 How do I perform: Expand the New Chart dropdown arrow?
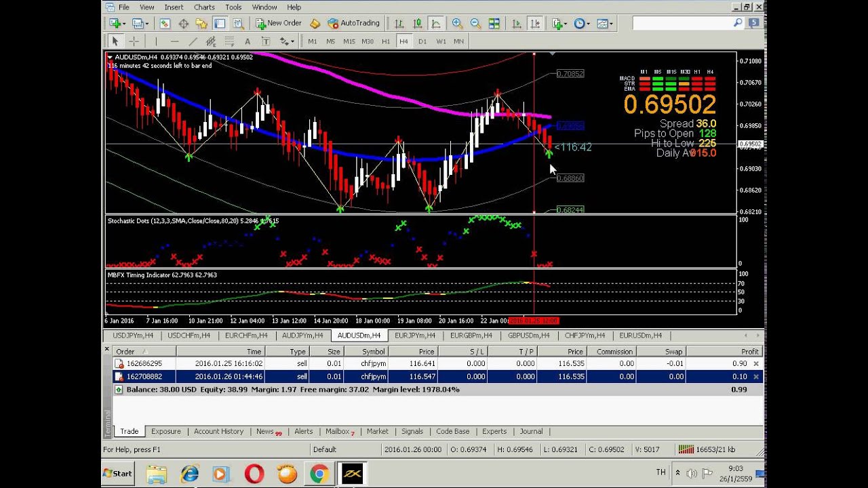pos(124,24)
